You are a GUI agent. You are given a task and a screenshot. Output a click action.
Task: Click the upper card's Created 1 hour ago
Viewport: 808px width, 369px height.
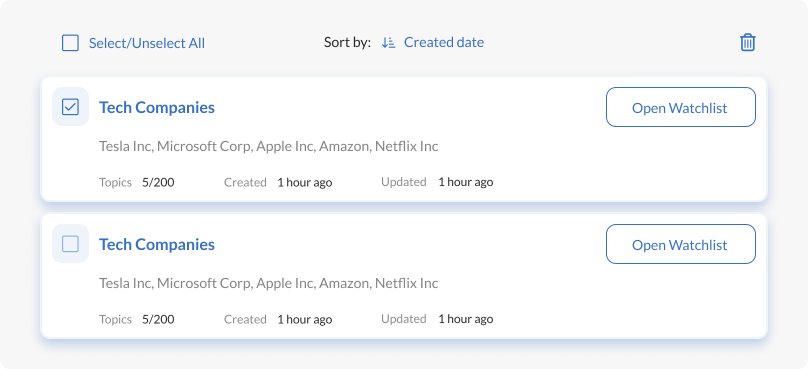pos(278,182)
